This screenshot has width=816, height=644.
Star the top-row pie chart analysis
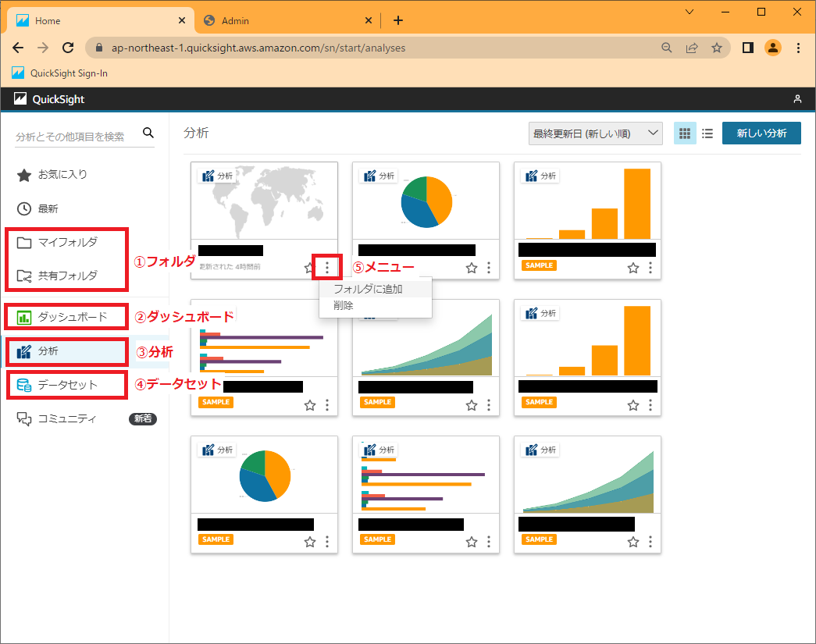(x=472, y=268)
